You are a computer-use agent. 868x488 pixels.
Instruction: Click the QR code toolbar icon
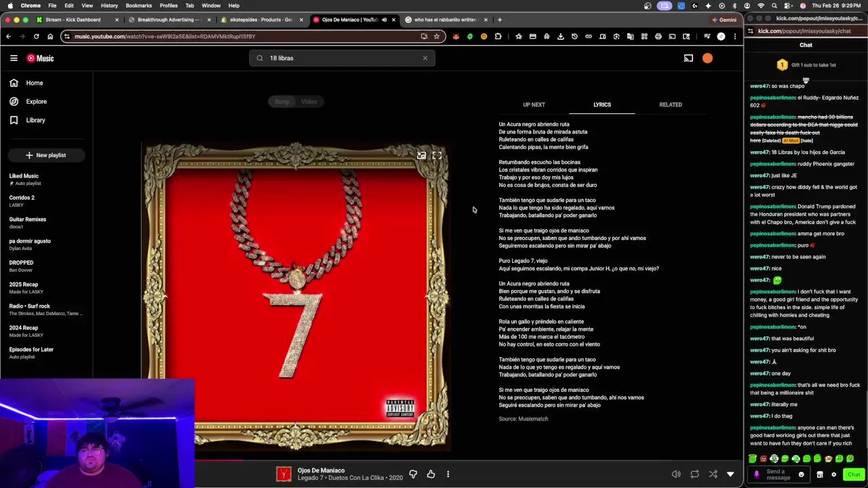point(644,37)
